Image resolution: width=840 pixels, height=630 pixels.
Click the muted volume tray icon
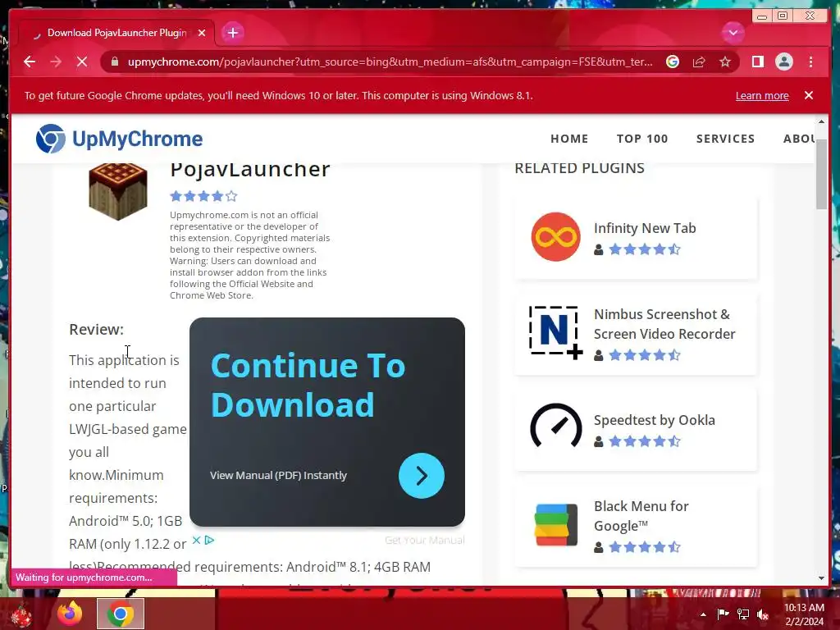(x=762, y=614)
